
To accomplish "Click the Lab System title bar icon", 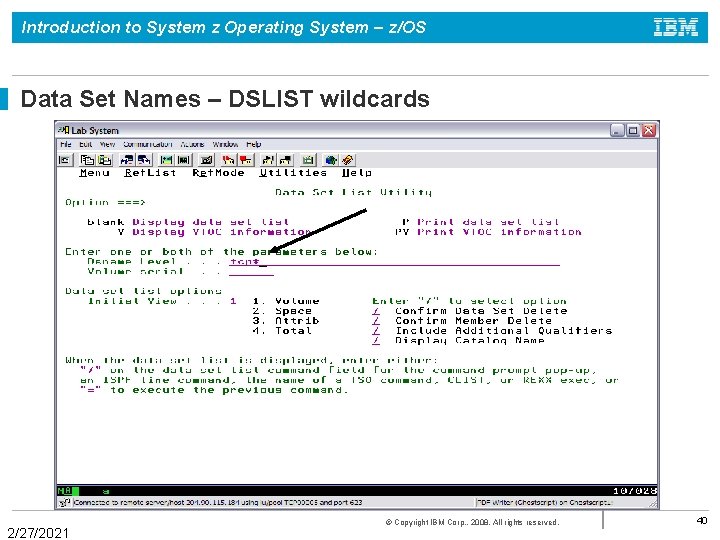I will coord(63,130).
